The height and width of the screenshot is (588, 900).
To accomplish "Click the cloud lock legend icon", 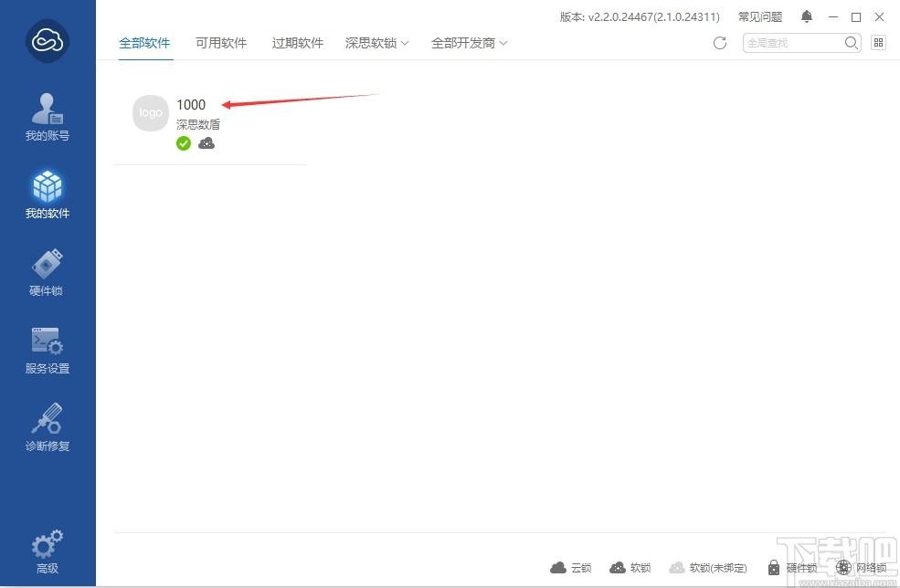I will (x=558, y=568).
